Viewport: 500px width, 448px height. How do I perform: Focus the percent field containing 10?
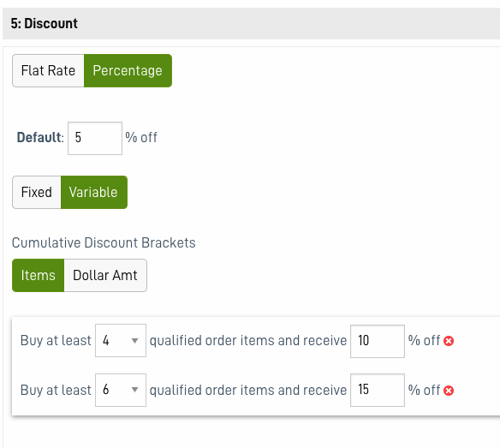point(378,341)
